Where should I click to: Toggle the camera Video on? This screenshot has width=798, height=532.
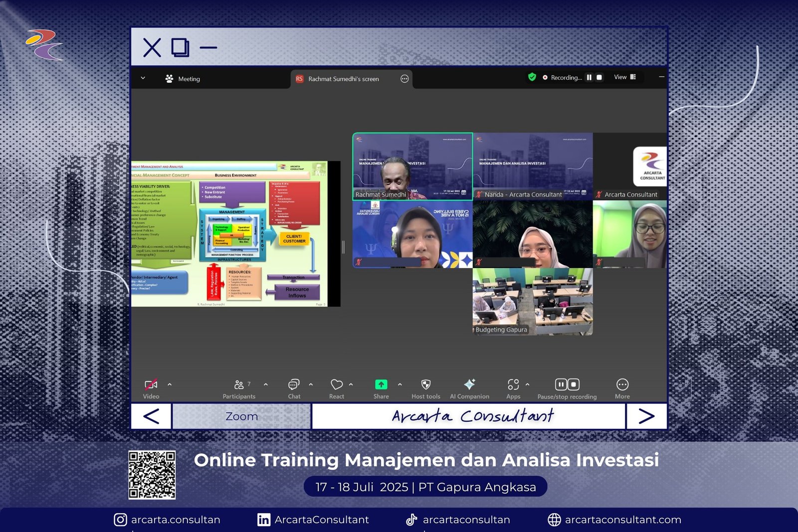click(151, 388)
